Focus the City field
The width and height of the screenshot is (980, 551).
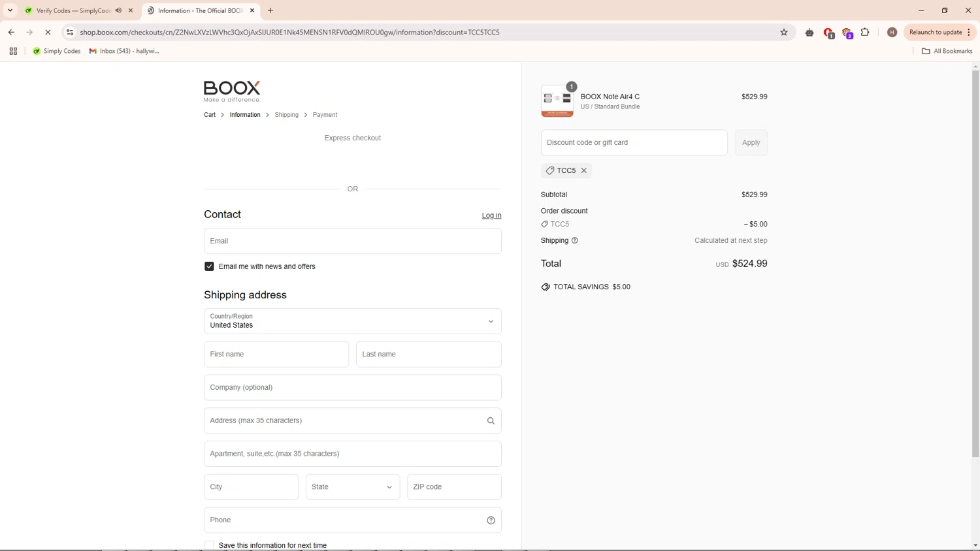251,487
